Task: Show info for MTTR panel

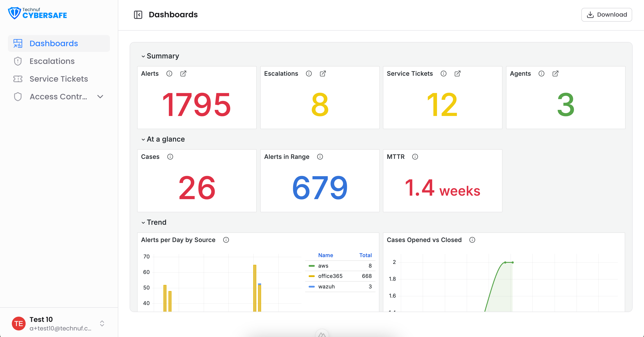Action: (415, 157)
